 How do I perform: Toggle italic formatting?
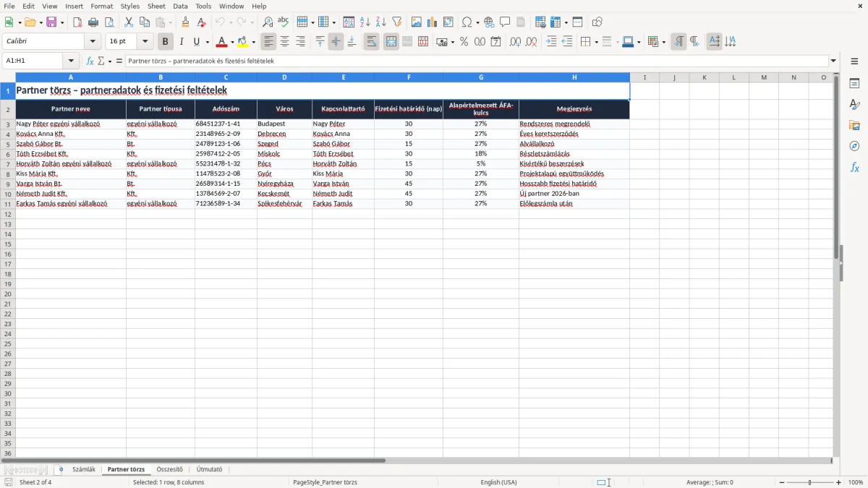coord(182,42)
